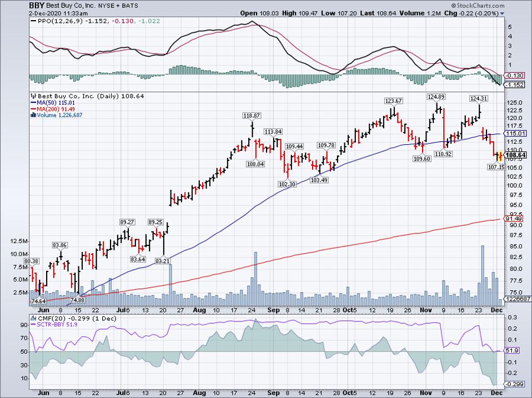Click the 102.30 low price label
The height and width of the screenshot is (398, 532).
tap(287, 184)
